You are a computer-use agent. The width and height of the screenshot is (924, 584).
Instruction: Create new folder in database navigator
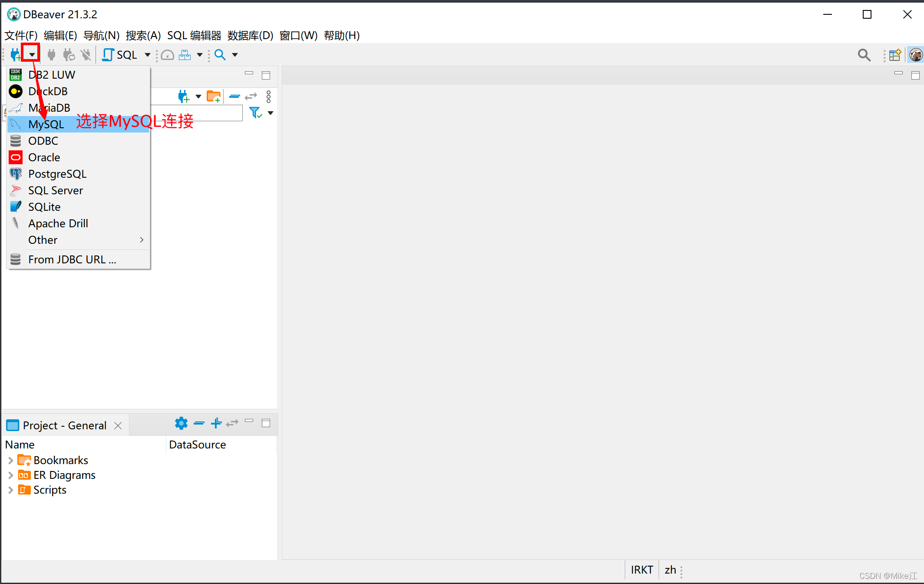coord(214,96)
